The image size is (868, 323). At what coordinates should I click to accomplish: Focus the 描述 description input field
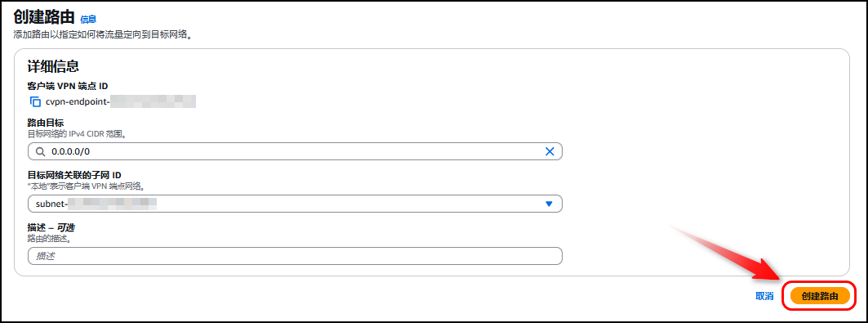(295, 256)
